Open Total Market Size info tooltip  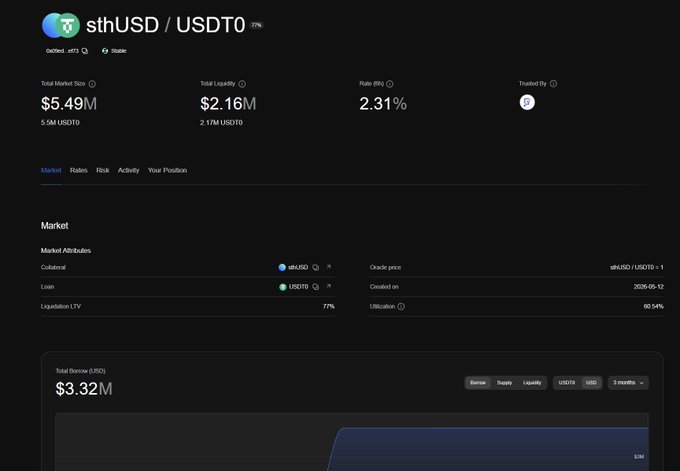(x=92, y=84)
